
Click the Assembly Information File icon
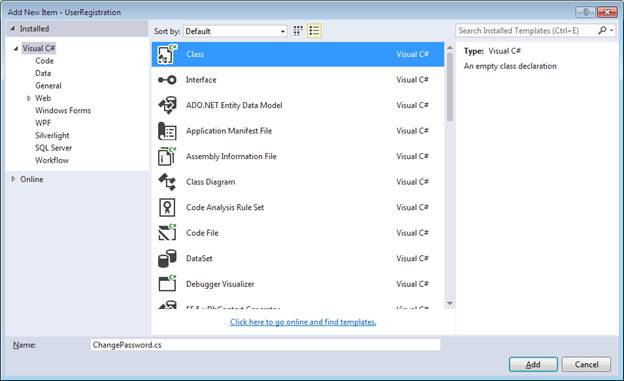tap(167, 156)
